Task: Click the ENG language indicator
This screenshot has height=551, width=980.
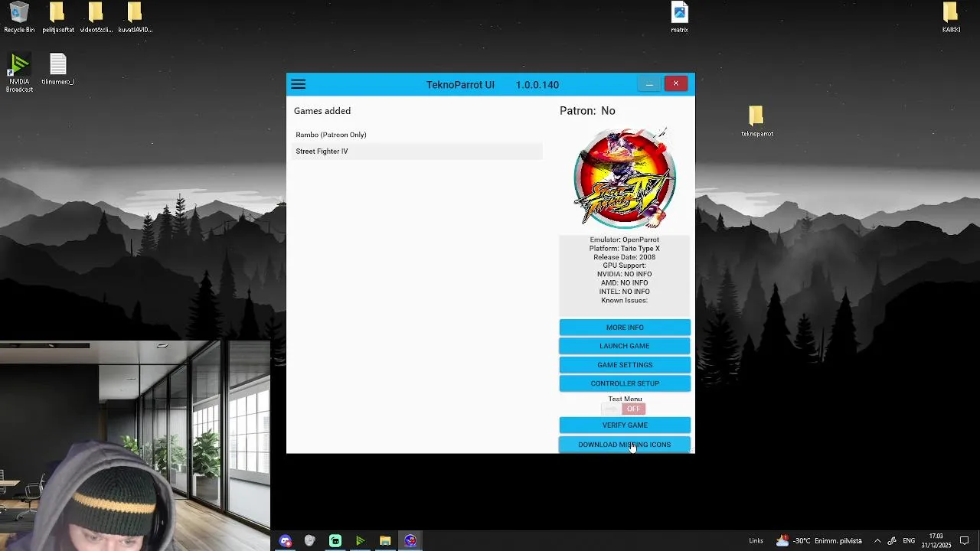Action: (x=909, y=541)
